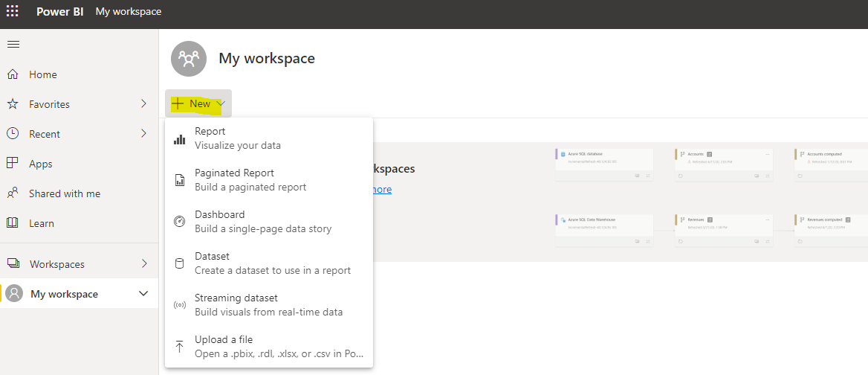Expand the Workspaces chevron
Viewport: 868px width, 375px height.
click(143, 264)
